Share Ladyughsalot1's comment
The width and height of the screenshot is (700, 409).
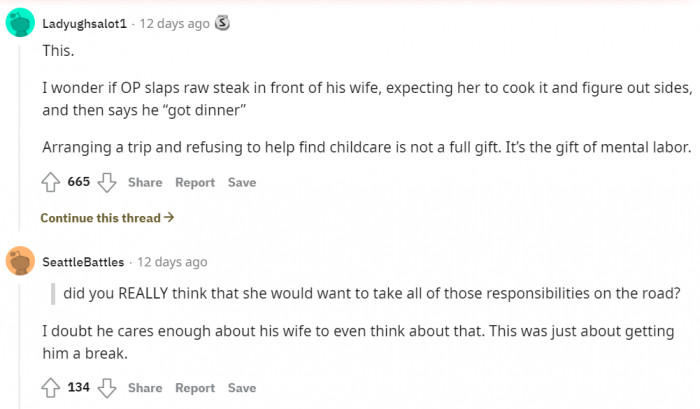coord(145,183)
